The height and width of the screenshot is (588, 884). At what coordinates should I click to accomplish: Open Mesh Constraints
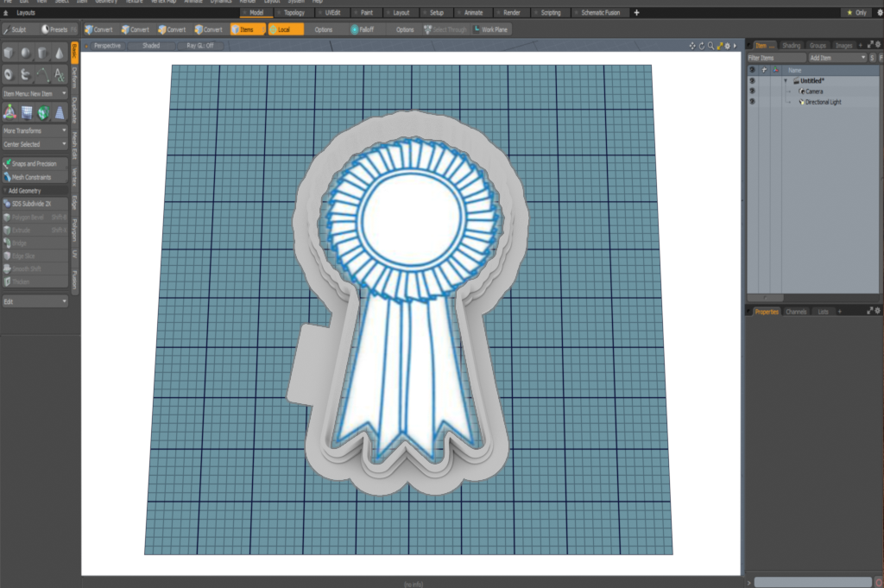pos(35,177)
